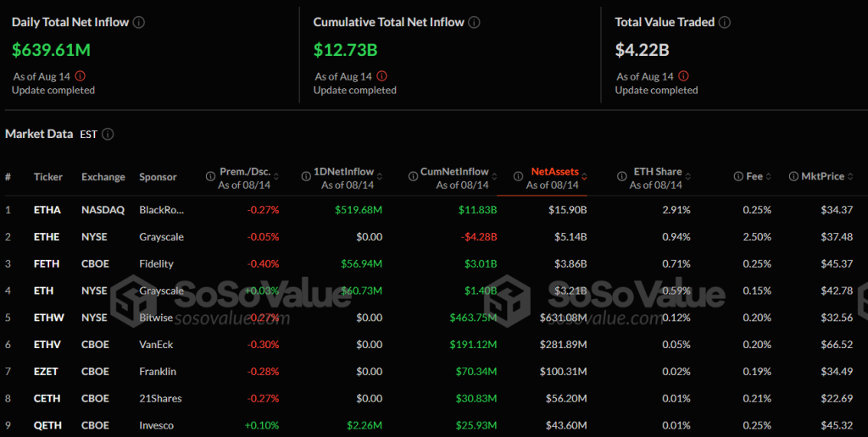Open the FETH ticker link
This screenshot has height=437, width=868.
(x=47, y=263)
